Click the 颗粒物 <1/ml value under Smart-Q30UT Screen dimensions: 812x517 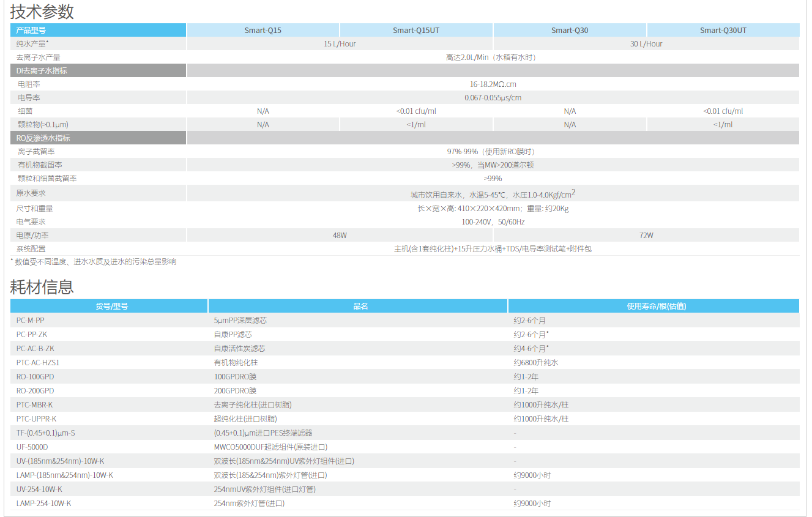(x=723, y=125)
